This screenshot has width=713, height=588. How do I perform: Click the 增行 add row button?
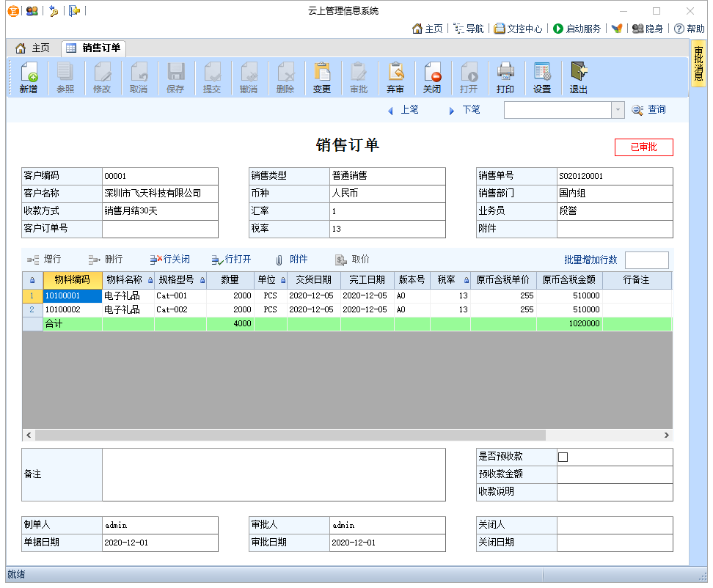(44, 260)
